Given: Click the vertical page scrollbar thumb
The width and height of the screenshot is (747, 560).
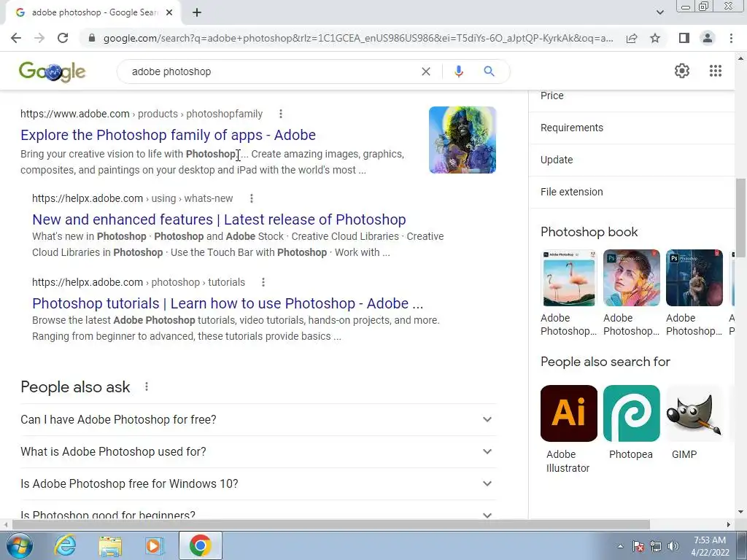Looking at the screenshot, I should (x=740, y=217).
